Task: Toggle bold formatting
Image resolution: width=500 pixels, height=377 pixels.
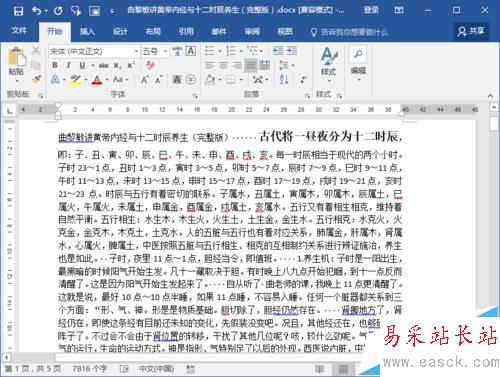Action: (55, 65)
